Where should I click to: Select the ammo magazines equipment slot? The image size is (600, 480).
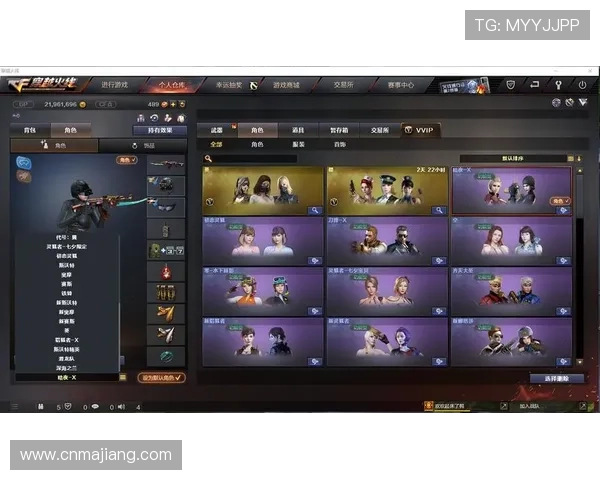tap(166, 293)
